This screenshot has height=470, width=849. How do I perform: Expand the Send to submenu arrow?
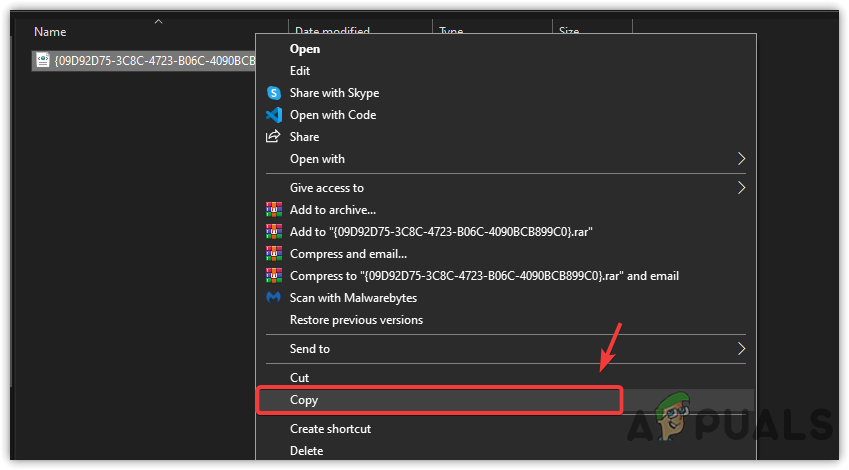pos(741,349)
